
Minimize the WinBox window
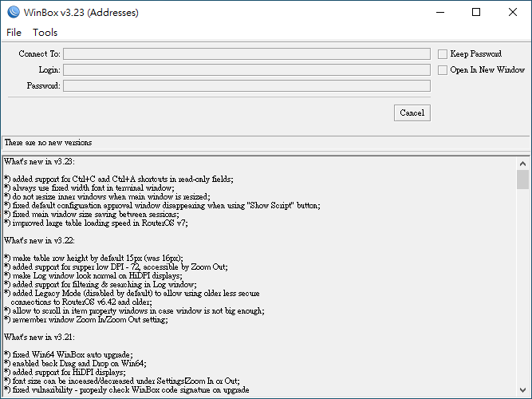(x=440, y=12)
